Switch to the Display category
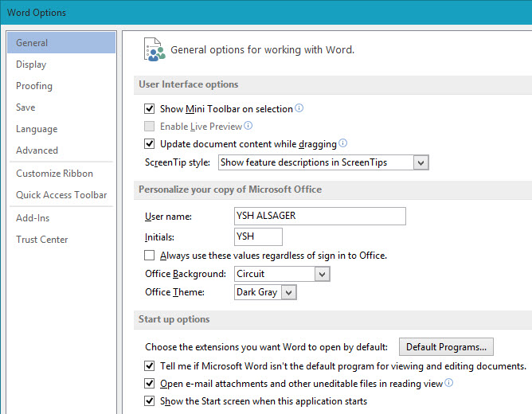 tap(61, 64)
